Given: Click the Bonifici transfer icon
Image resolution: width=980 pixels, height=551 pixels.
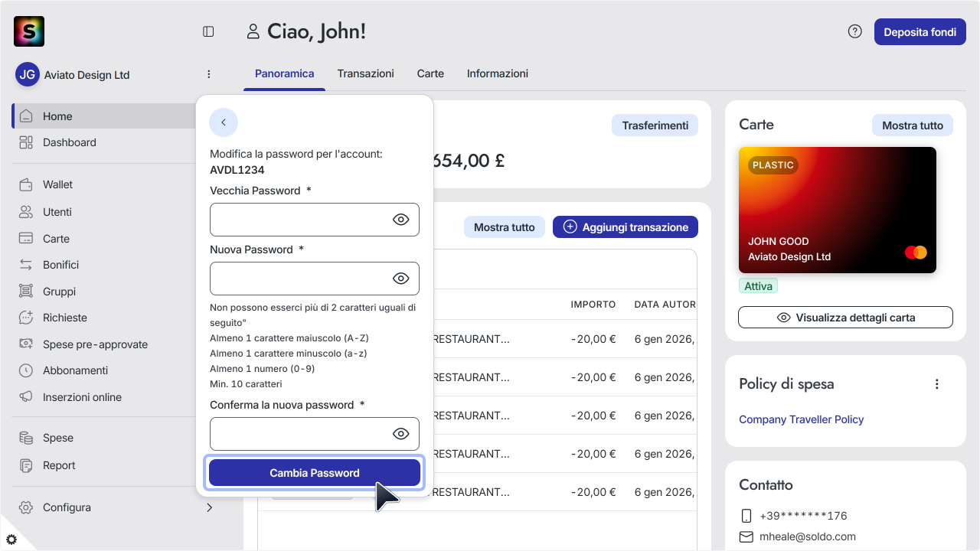Looking at the screenshot, I should [x=27, y=265].
